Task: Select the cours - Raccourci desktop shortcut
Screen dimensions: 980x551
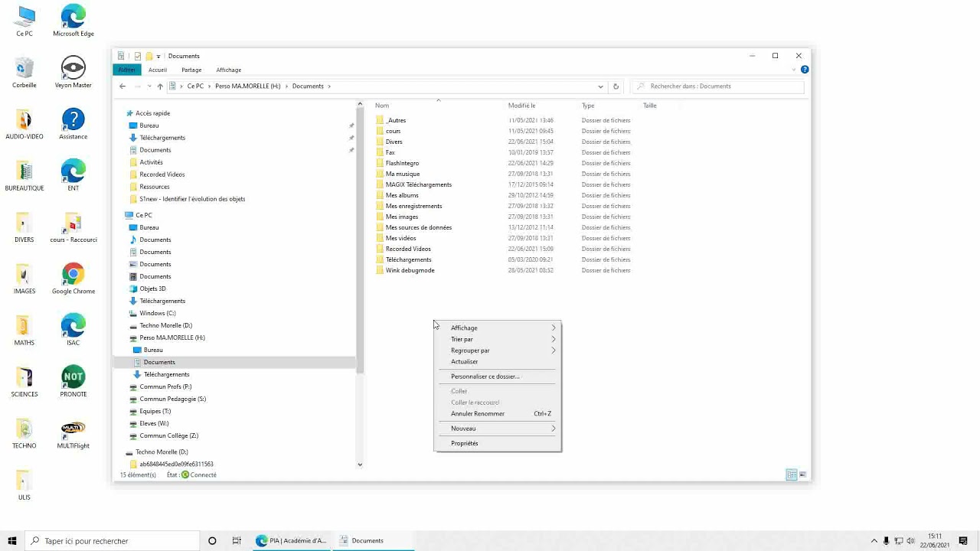Action: pos(73,227)
